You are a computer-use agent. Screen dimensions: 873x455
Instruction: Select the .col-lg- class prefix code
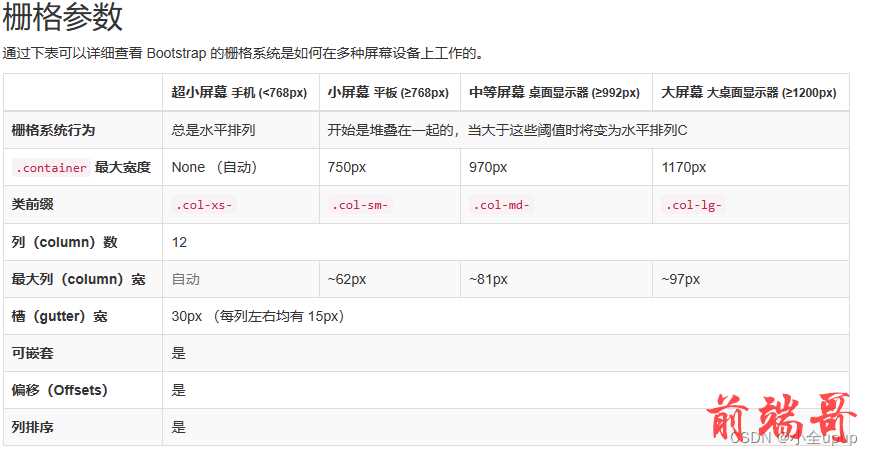[x=694, y=205]
